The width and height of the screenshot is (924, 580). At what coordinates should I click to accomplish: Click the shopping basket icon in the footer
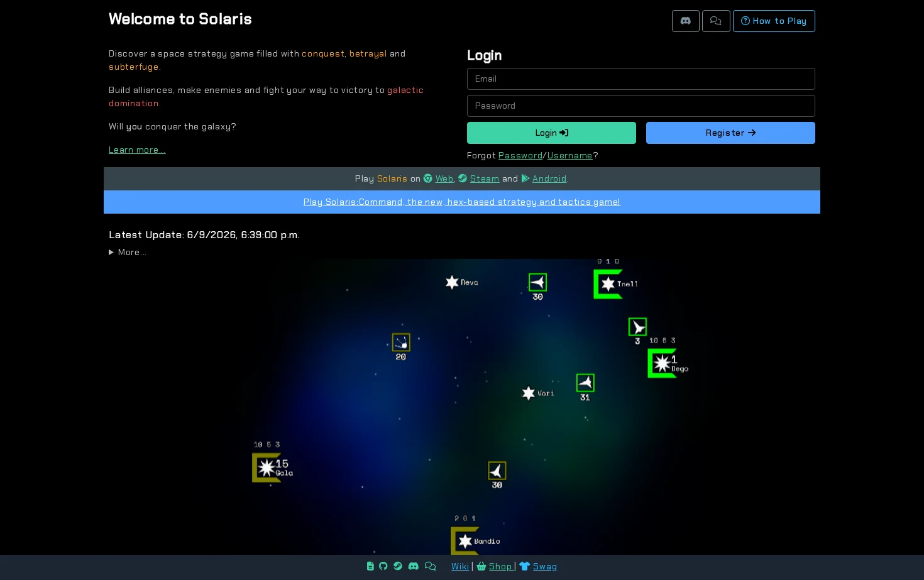(x=481, y=566)
